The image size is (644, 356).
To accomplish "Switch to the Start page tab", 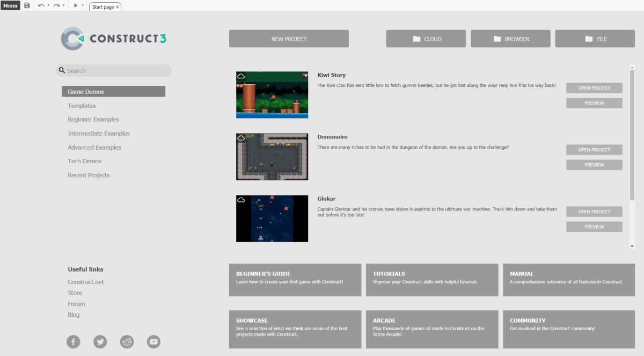I will 102,7.
